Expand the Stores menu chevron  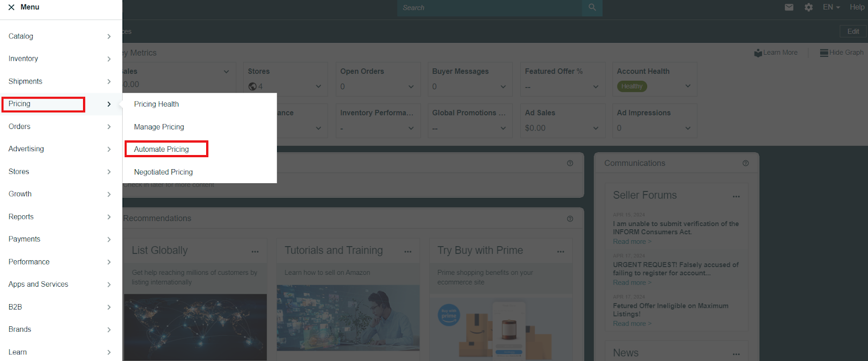pyautogui.click(x=109, y=172)
